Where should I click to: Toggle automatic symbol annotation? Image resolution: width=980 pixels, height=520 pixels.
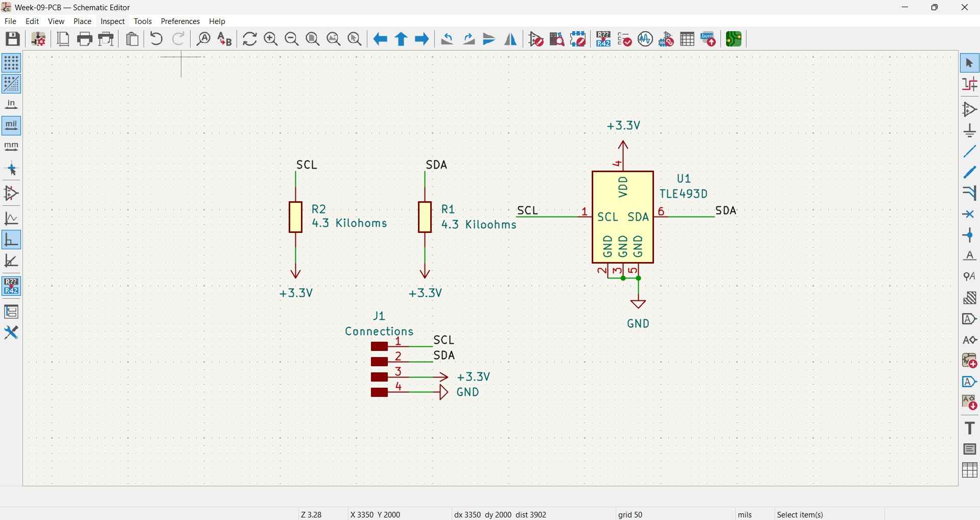[x=11, y=287]
